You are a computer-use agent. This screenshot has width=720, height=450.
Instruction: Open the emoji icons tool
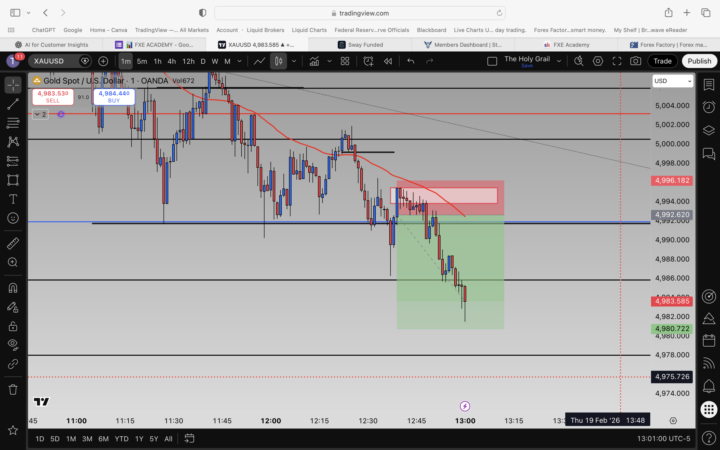point(13,218)
